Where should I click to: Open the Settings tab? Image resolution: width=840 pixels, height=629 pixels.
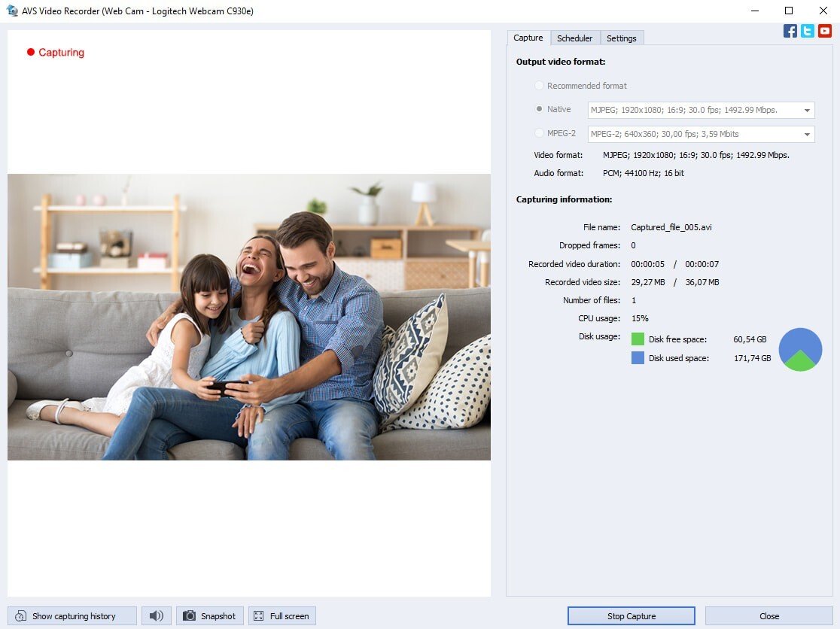click(x=622, y=38)
